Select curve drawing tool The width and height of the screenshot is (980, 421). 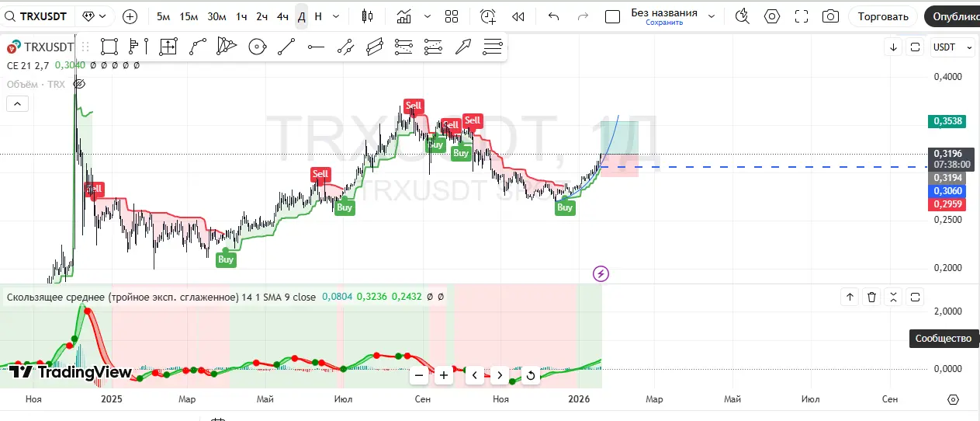click(x=197, y=47)
